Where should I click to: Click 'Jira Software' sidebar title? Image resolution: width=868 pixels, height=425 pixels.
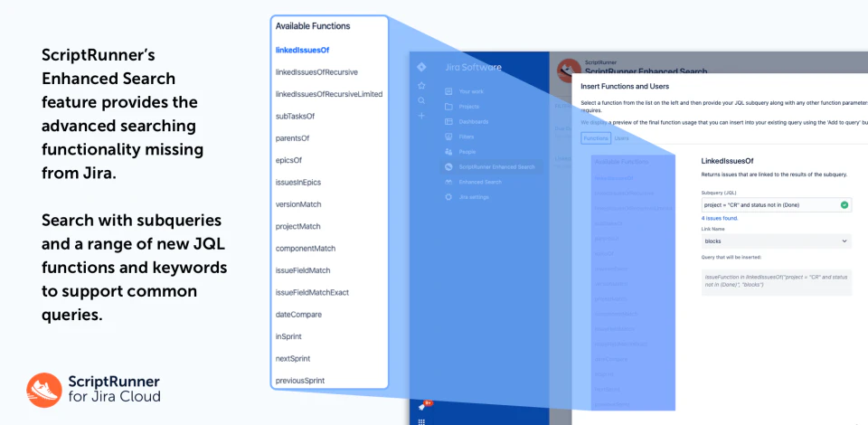pos(473,68)
